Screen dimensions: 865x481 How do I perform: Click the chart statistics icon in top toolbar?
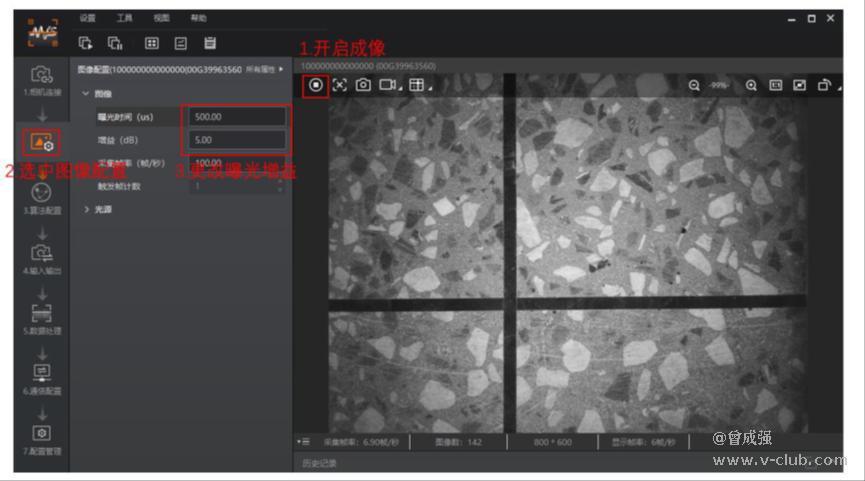[x=180, y=43]
